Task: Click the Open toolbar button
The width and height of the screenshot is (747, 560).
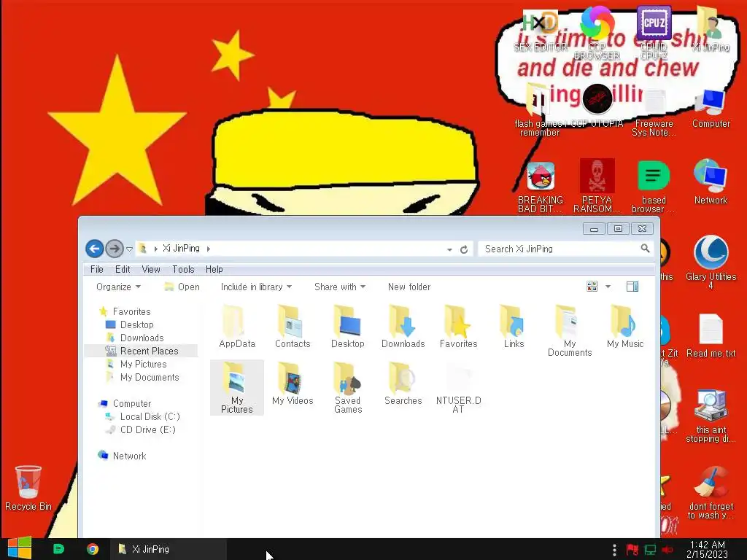Action: (182, 287)
